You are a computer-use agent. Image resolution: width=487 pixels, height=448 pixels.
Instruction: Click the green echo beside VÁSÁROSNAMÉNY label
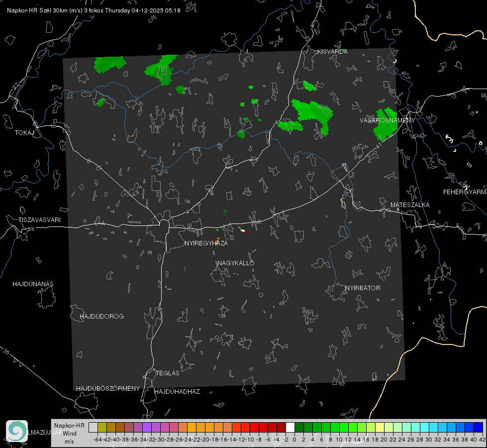pos(385,124)
